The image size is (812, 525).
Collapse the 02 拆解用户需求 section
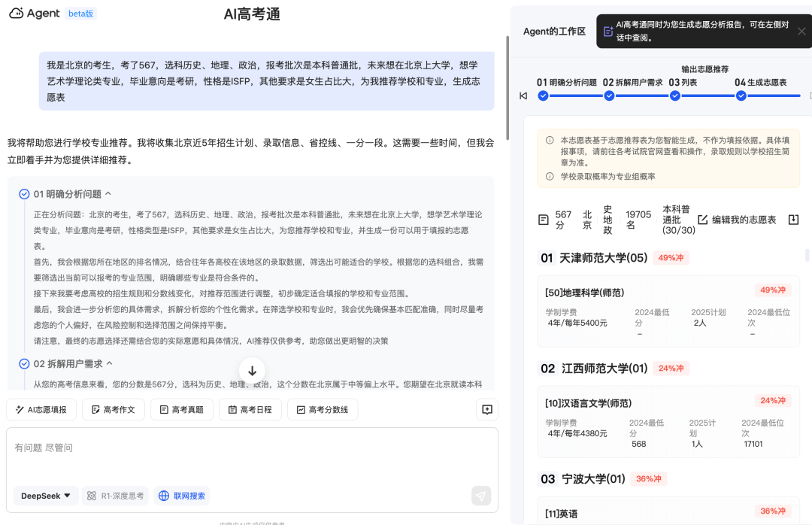click(110, 364)
